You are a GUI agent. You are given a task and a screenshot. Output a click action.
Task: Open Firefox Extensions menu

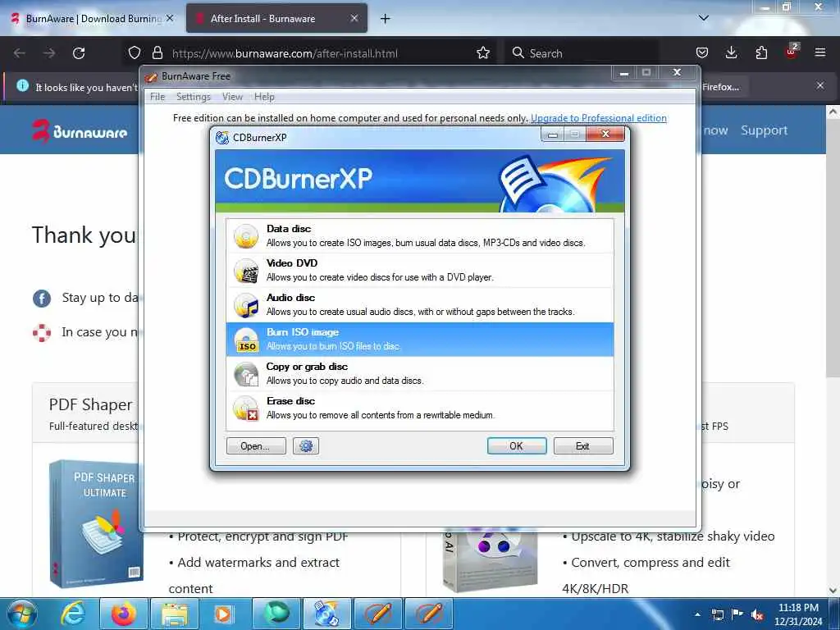(761, 53)
